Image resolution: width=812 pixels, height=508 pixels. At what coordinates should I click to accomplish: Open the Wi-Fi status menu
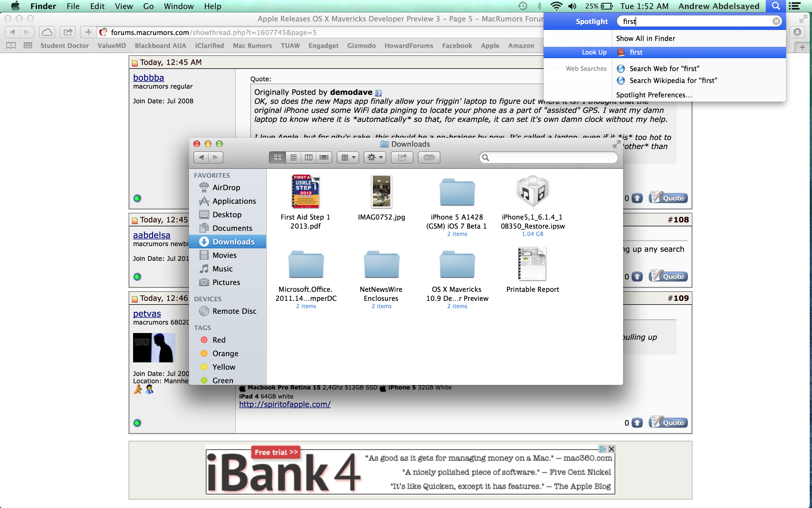(556, 6)
